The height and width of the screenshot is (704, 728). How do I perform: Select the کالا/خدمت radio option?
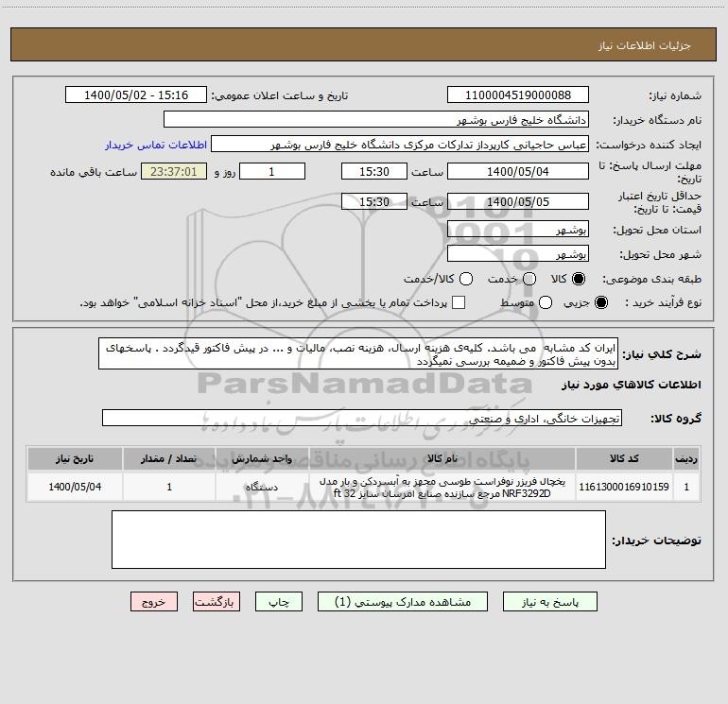tap(466, 279)
